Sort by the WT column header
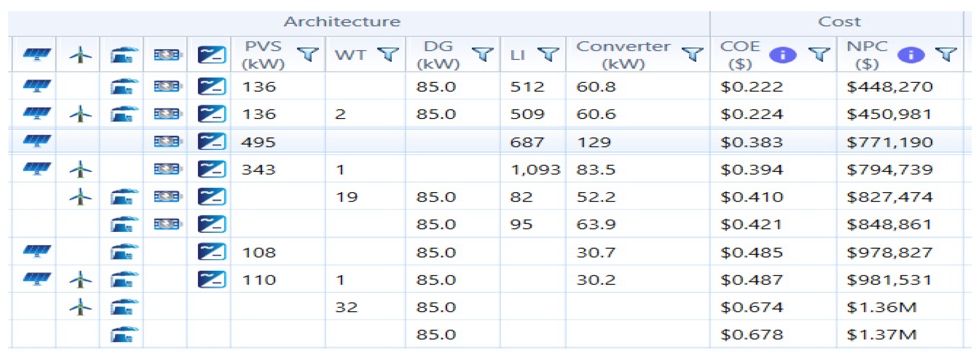This screenshot has width=980, height=356. click(x=350, y=55)
